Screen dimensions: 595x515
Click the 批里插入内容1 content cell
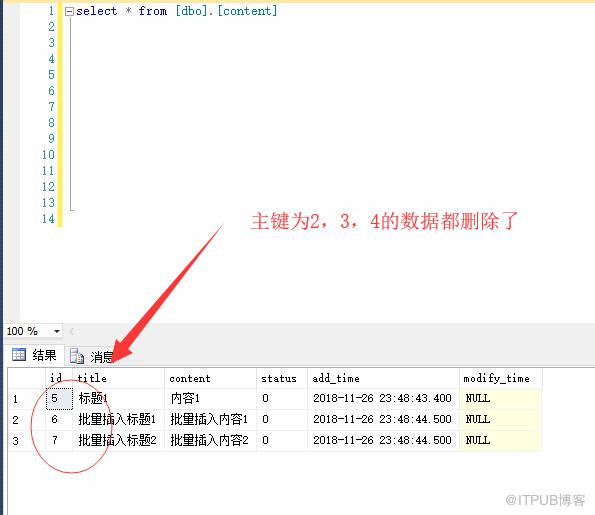click(x=211, y=419)
